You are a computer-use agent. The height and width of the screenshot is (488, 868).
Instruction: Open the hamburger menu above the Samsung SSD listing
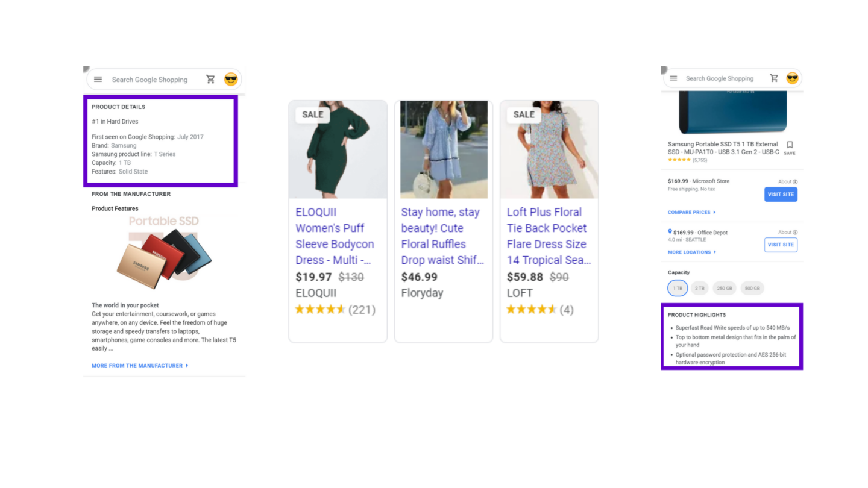tap(673, 78)
